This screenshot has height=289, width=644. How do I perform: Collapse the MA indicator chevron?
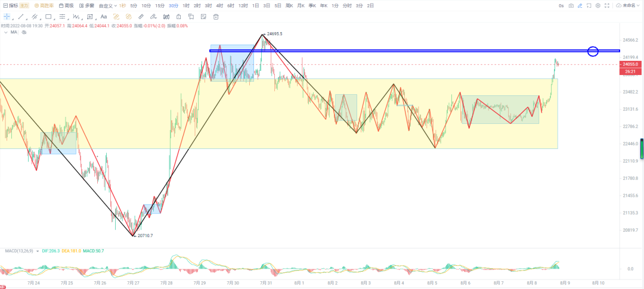(x=6, y=32)
